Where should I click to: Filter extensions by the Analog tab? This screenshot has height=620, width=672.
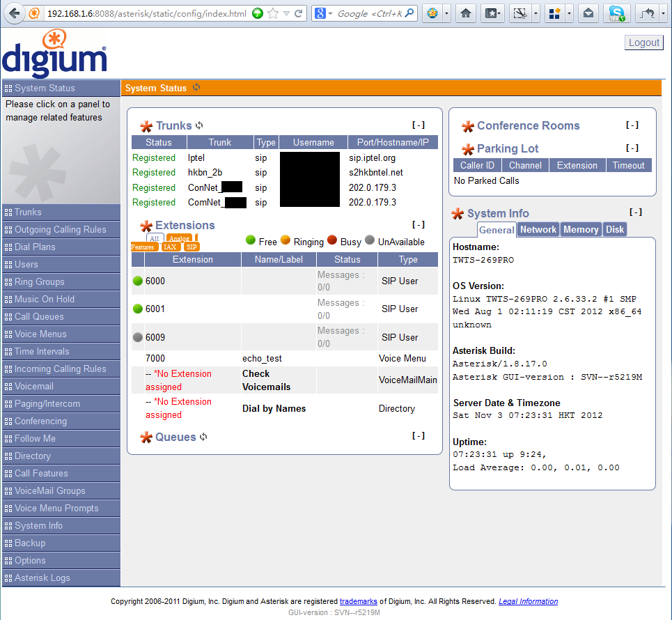[179, 238]
